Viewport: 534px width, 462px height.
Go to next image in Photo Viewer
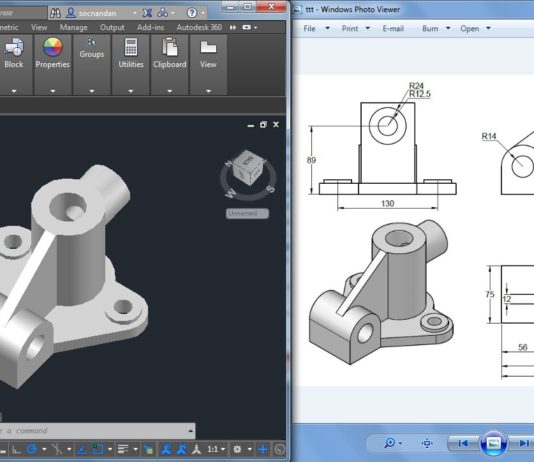[x=524, y=443]
